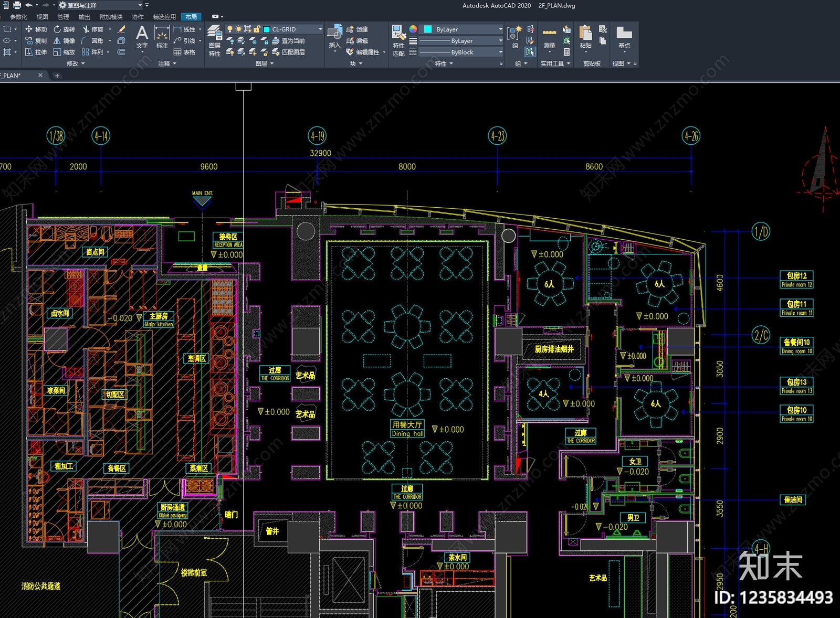
Task: Select the Stretch (拉伸) tool
Action: tap(36, 52)
